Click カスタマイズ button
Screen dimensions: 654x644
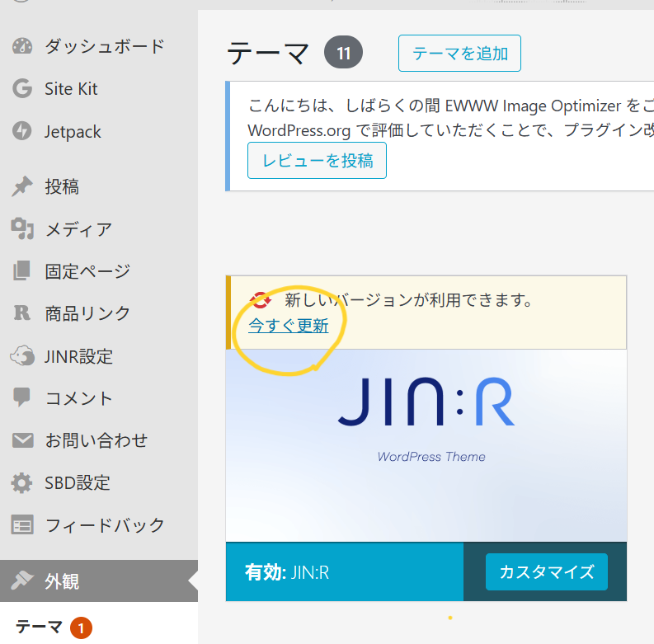(x=547, y=571)
